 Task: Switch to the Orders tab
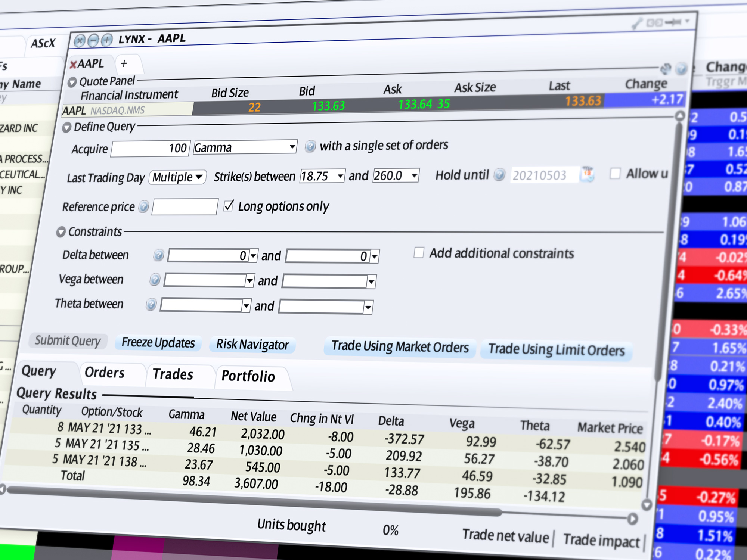coord(105,373)
